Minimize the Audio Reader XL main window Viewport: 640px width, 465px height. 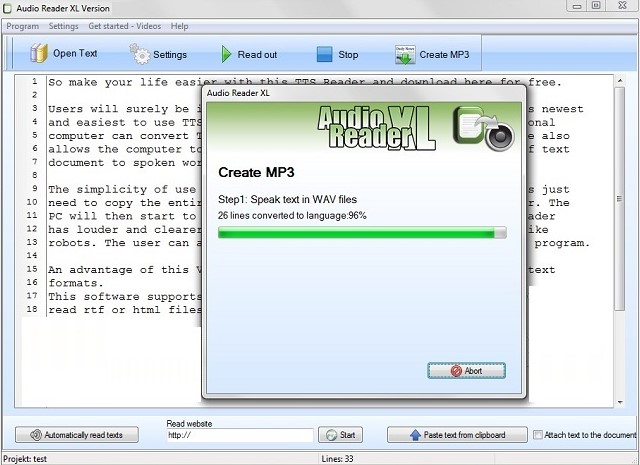577,6
